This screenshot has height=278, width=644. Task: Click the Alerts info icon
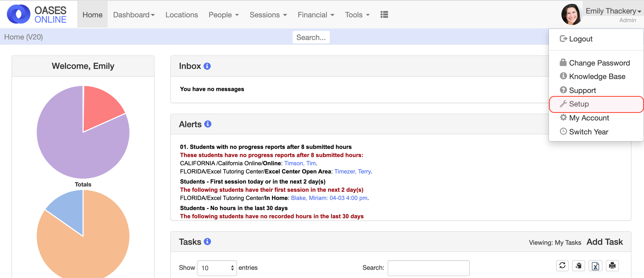[x=208, y=124]
